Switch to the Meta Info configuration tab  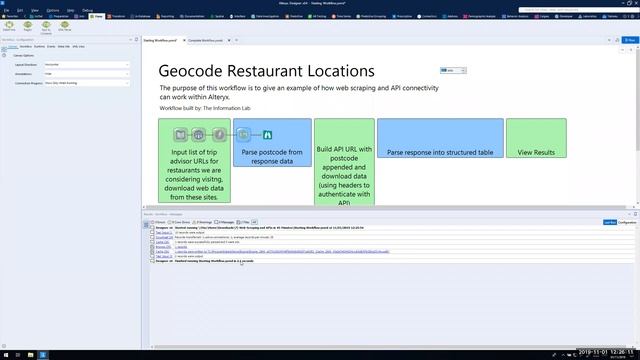coord(64,47)
